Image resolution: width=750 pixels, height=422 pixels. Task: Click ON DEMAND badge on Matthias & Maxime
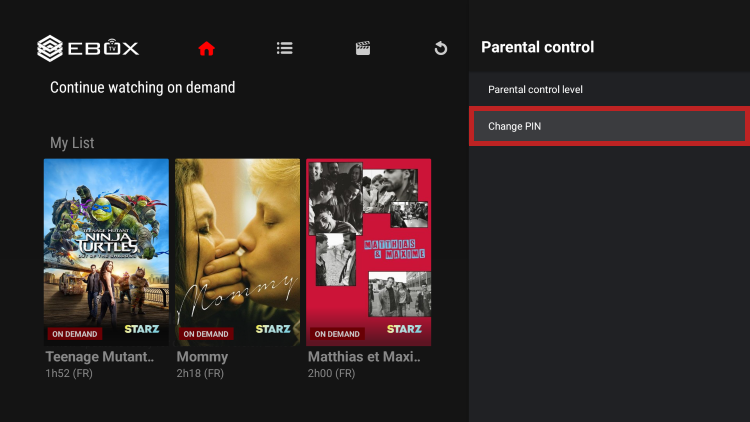pyautogui.click(x=337, y=334)
